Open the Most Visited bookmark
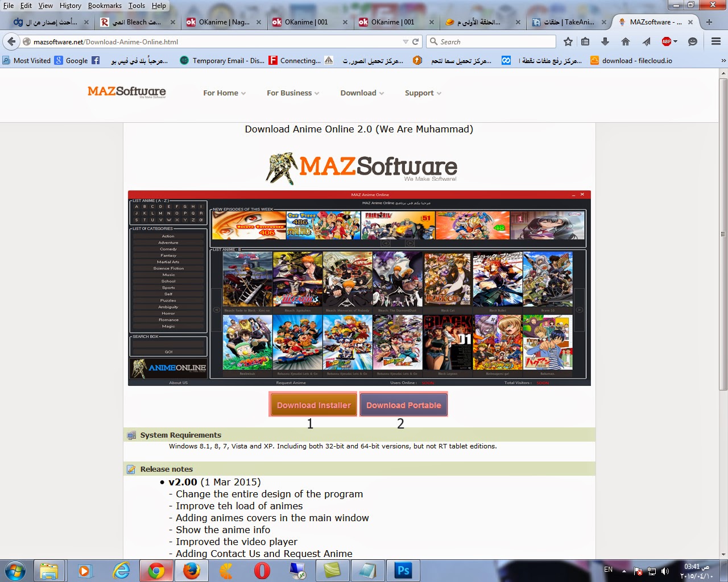728x582 pixels. [26, 60]
